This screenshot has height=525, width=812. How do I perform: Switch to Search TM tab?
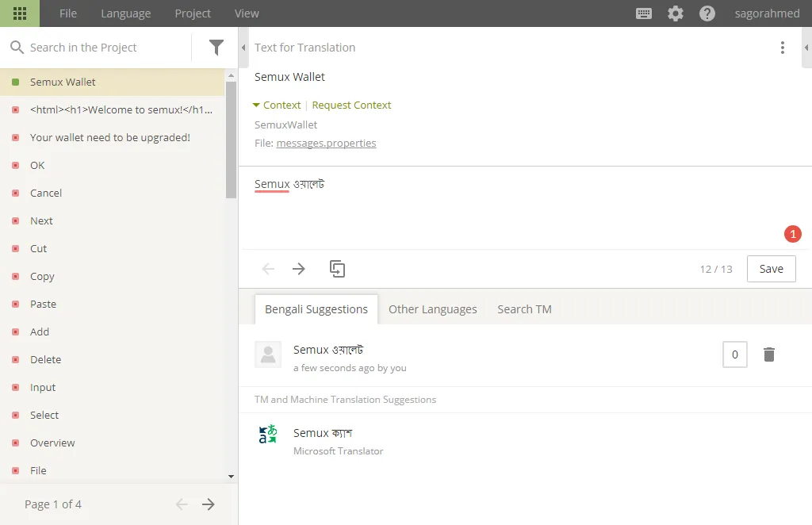[x=524, y=309]
